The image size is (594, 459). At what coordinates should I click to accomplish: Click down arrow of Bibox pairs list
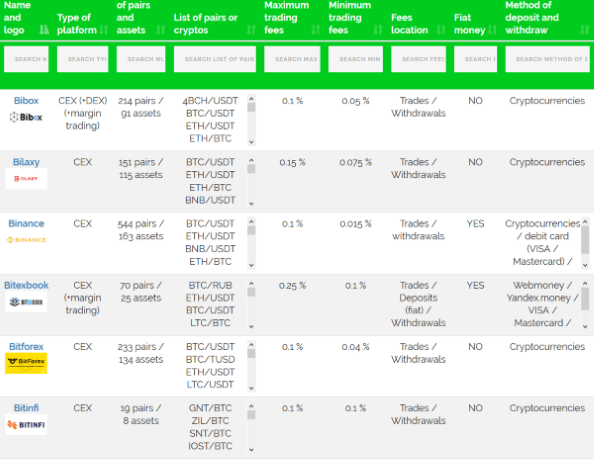(251, 142)
